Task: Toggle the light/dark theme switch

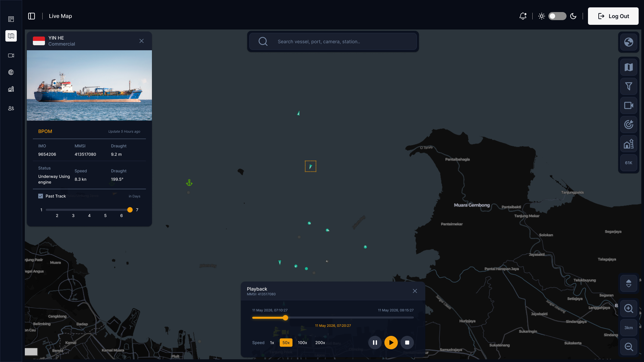Action: pos(557,16)
